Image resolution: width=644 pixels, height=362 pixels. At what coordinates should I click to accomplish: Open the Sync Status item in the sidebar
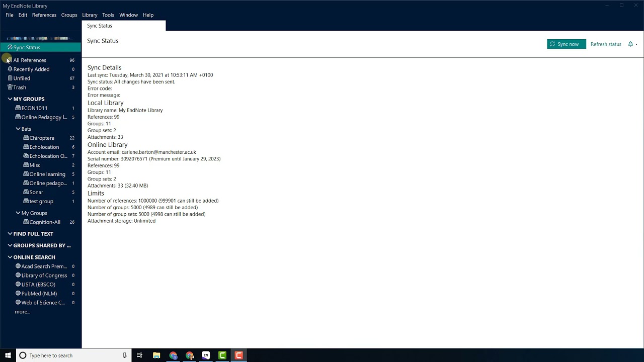click(x=40, y=47)
